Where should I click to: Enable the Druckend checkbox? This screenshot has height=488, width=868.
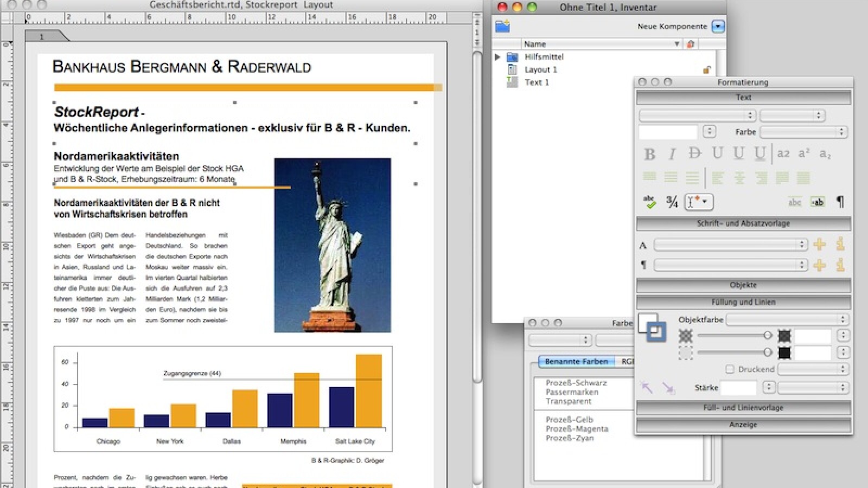(x=730, y=369)
